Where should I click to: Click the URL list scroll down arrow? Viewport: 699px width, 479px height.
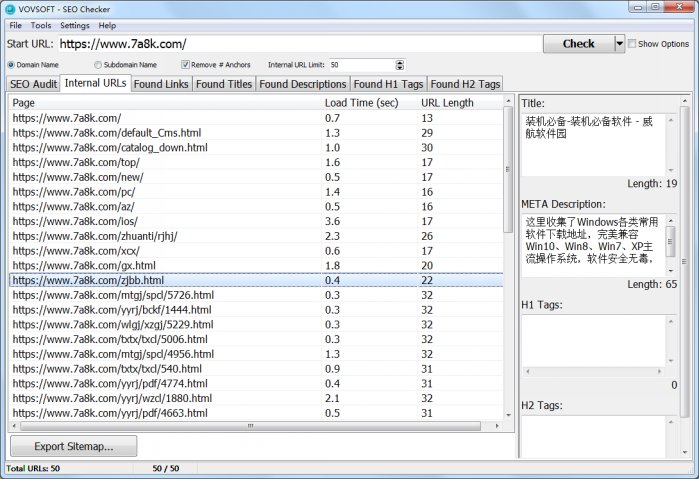click(508, 415)
